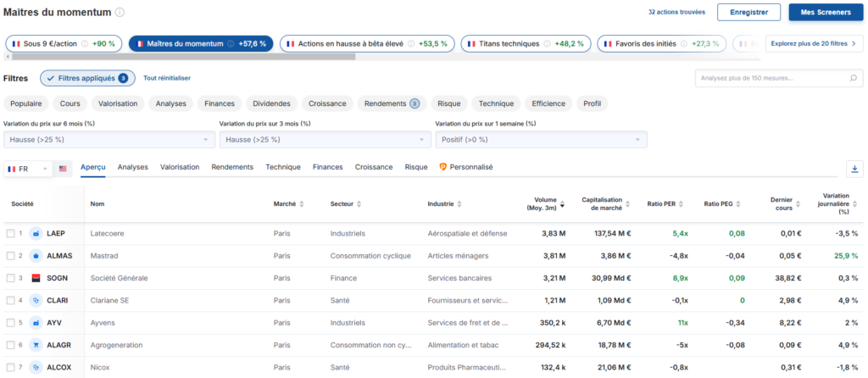Click the Société Générale logo icon
The image size is (868, 378).
click(x=36, y=277)
